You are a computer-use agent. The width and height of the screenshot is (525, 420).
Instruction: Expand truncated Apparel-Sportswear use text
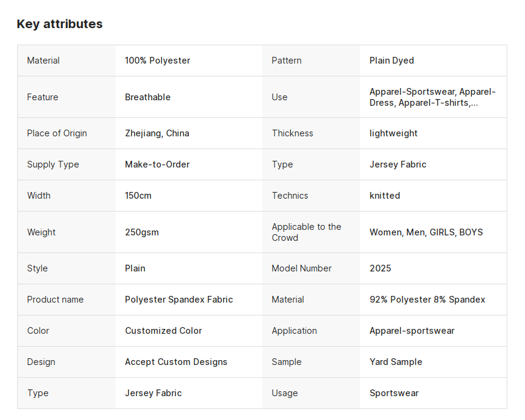[433, 97]
